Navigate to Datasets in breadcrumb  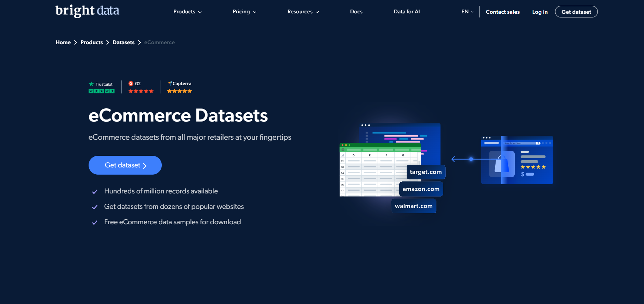point(123,42)
